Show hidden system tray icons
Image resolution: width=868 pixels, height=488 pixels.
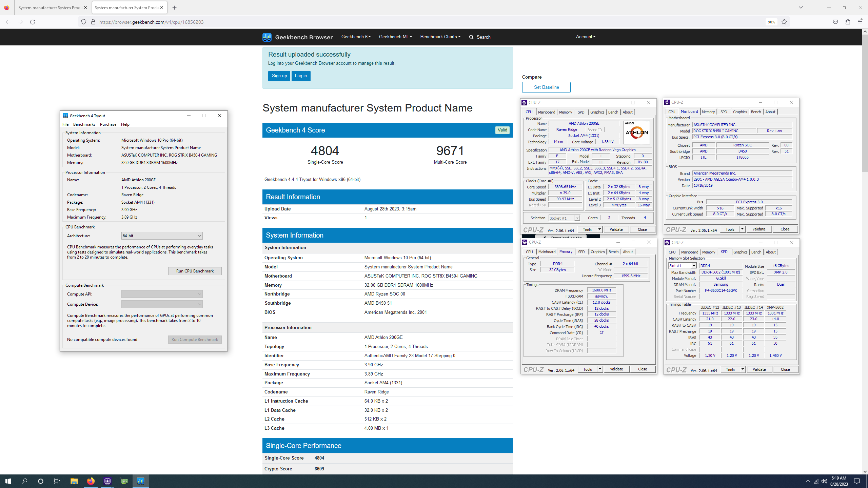[x=808, y=481]
